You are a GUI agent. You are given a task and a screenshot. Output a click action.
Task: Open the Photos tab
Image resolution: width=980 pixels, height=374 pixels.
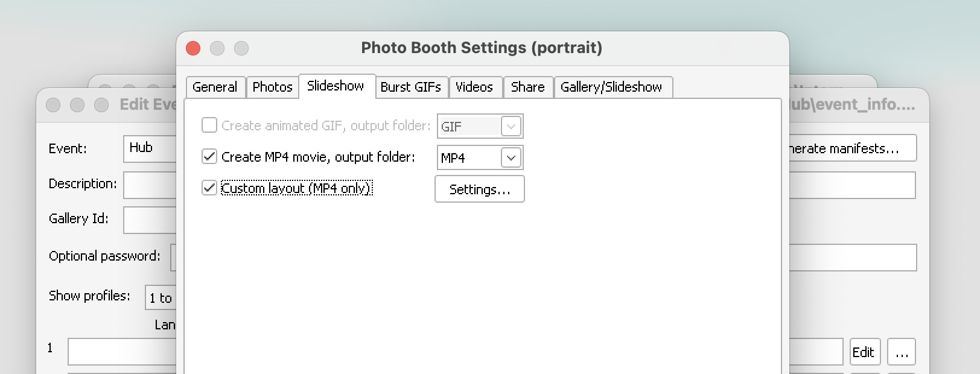tap(272, 87)
